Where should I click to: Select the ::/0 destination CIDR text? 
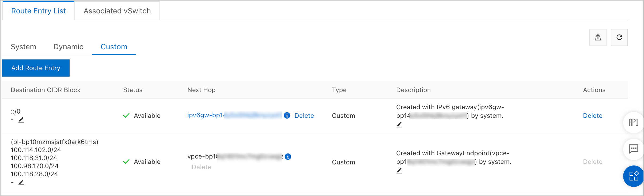[x=16, y=111]
